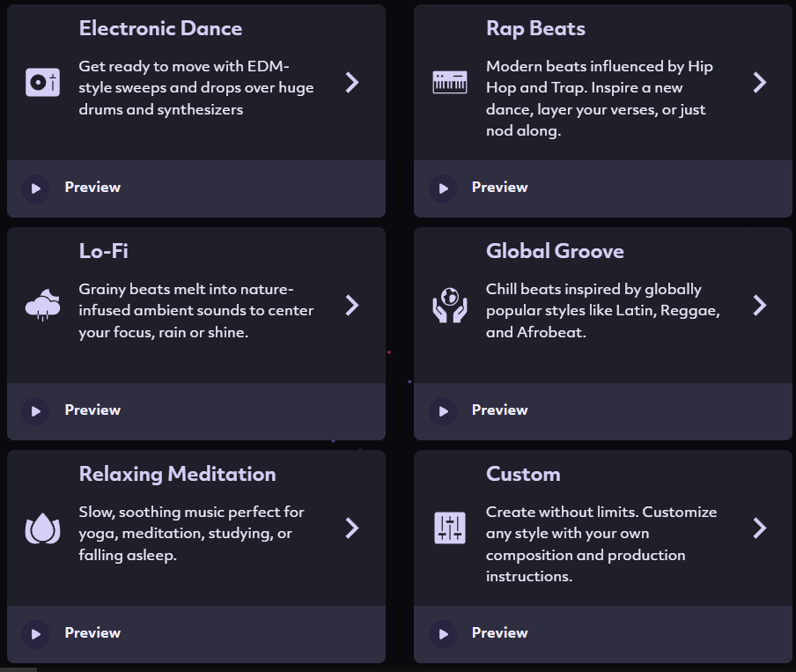
Task: Open Electronic Dance with its chevron arrow
Action: click(352, 82)
